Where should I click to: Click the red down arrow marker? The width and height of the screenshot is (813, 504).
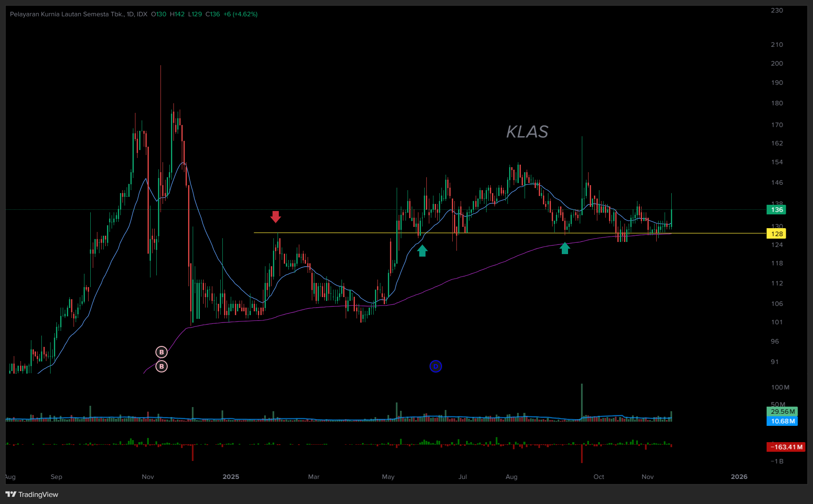point(275,216)
